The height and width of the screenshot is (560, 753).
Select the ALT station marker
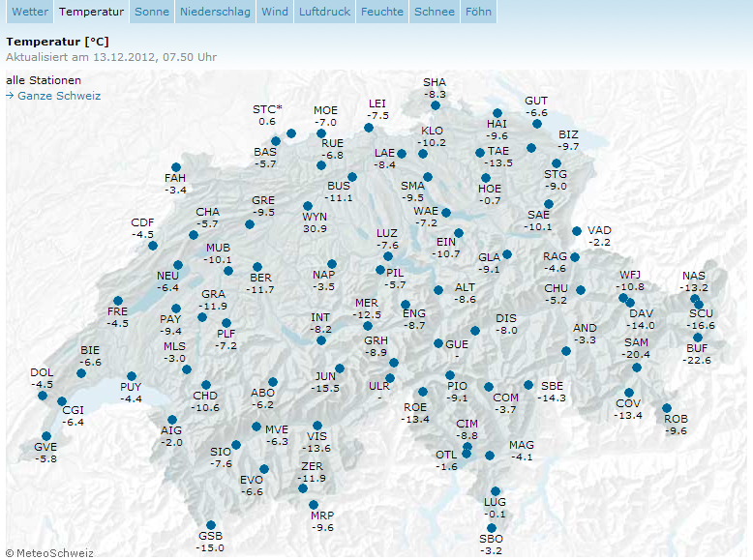click(x=438, y=290)
